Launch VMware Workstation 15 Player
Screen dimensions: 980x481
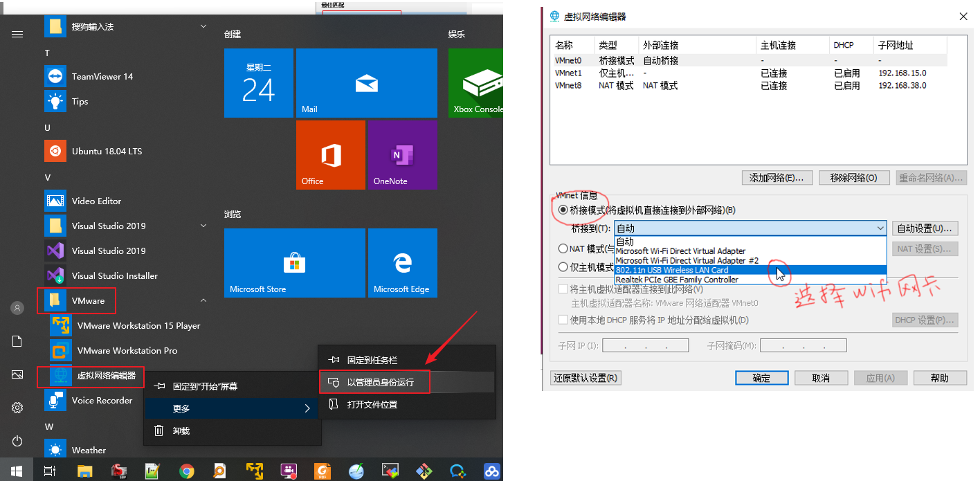(138, 325)
